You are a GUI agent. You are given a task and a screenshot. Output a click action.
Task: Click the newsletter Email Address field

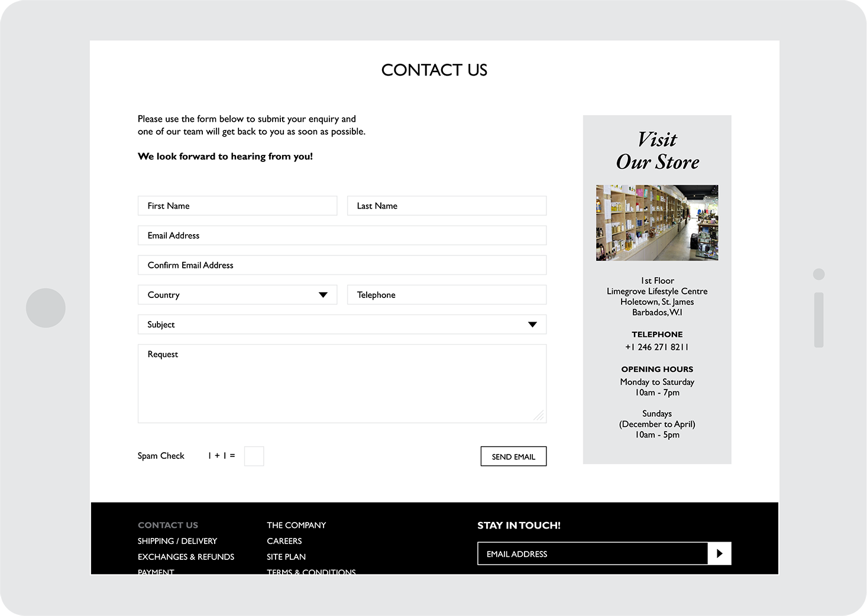coord(593,553)
